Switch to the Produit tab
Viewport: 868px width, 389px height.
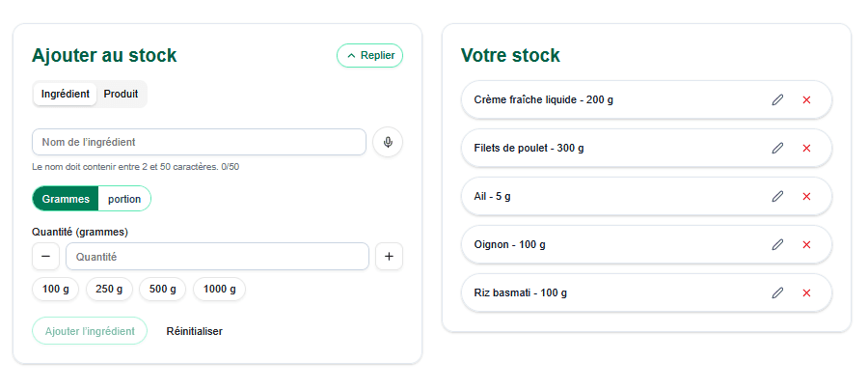[x=121, y=95]
